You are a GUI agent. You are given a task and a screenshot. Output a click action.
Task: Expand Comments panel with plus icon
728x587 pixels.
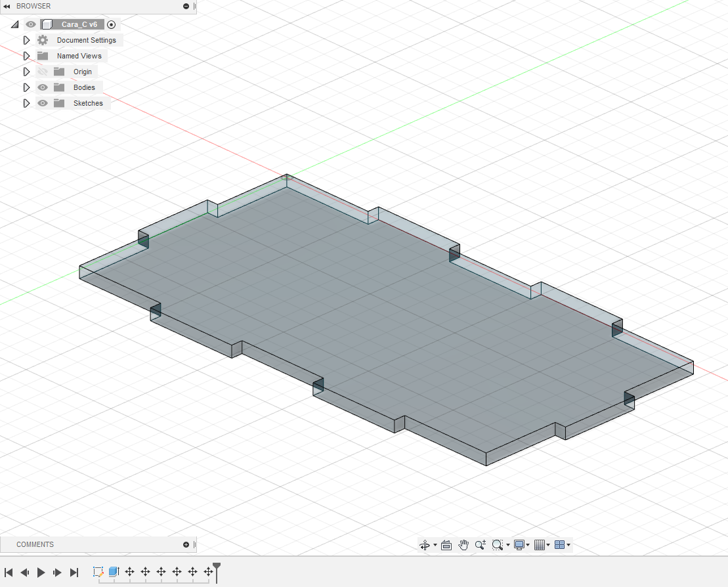pyautogui.click(x=186, y=544)
